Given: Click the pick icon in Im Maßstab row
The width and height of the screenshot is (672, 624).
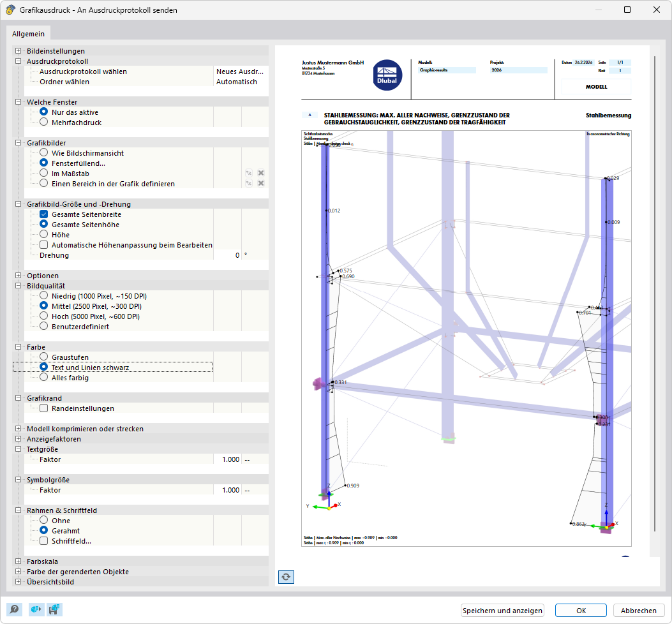Looking at the screenshot, I should coord(249,173).
